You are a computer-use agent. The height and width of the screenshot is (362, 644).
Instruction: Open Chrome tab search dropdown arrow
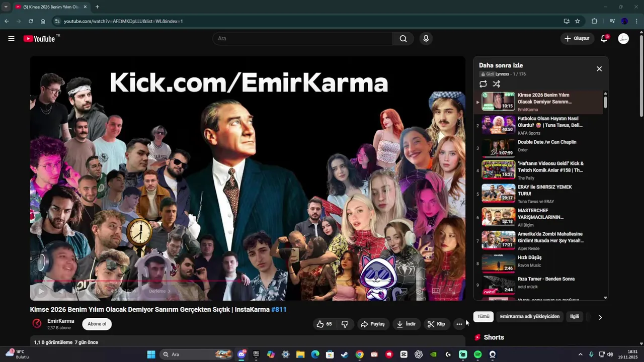(6, 7)
